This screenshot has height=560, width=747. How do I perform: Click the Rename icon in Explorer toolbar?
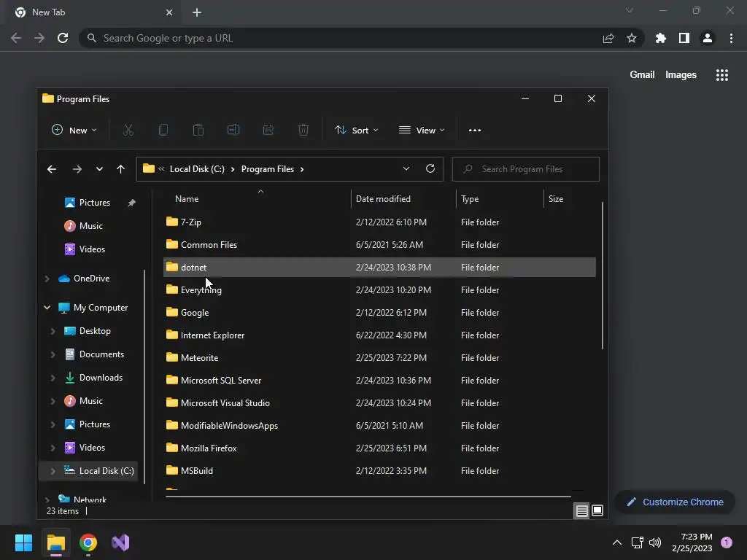coord(233,130)
